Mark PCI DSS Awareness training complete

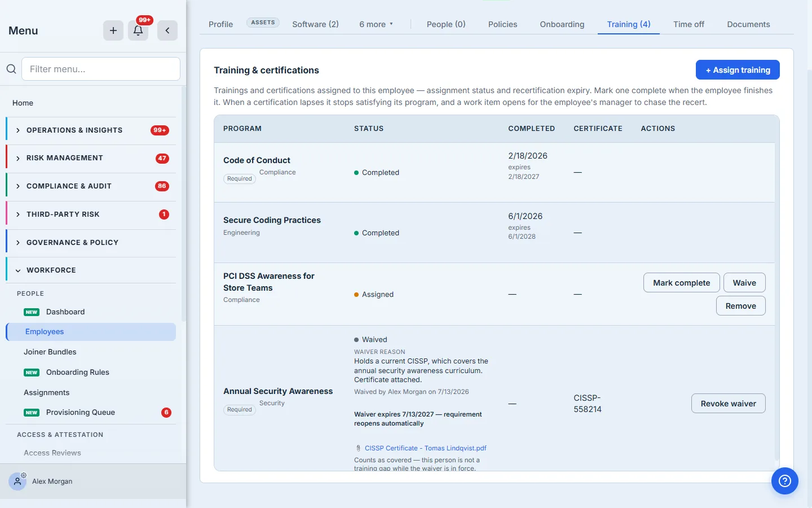(x=681, y=283)
